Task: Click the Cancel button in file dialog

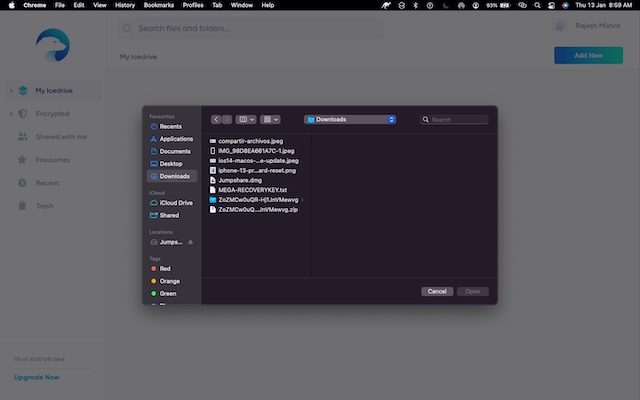Action: click(436, 291)
